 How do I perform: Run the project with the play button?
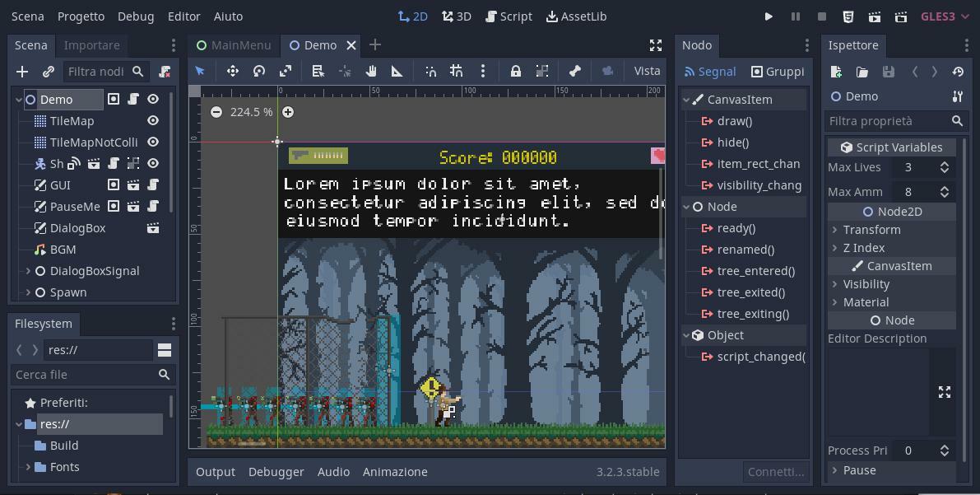[769, 16]
